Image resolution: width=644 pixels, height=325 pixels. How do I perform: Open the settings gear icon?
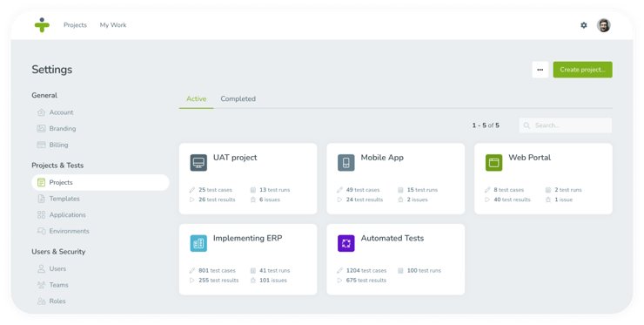pos(584,25)
